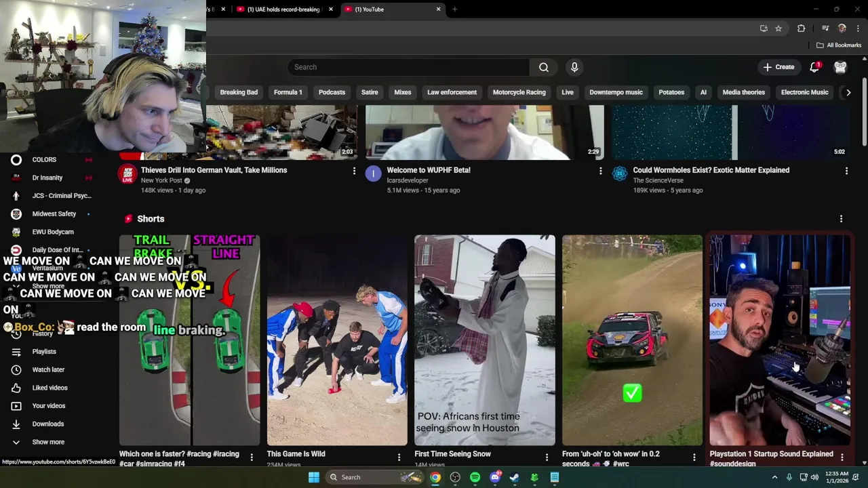Play the Playstation 1 Startup Sound short
Screen dimensions: 868x488
(780, 340)
